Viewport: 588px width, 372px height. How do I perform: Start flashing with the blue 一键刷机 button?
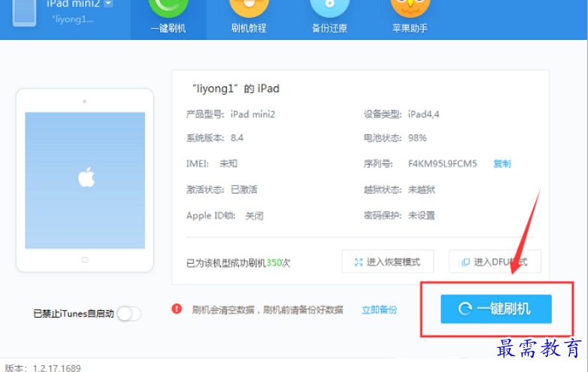point(496,309)
